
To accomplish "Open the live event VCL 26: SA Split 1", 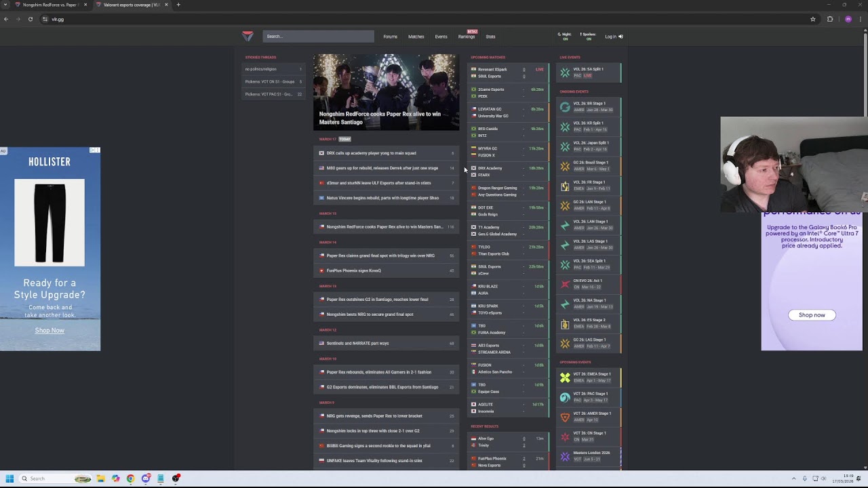I will pyautogui.click(x=589, y=73).
